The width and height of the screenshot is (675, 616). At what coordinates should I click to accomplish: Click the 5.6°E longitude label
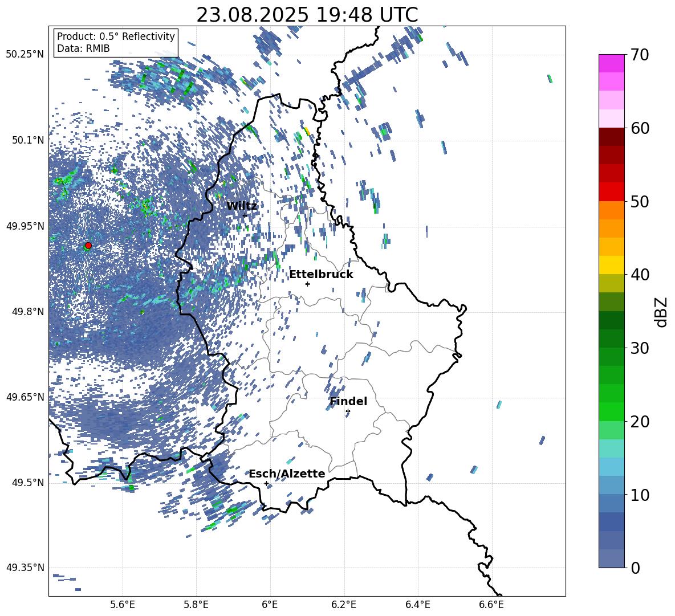123,605
